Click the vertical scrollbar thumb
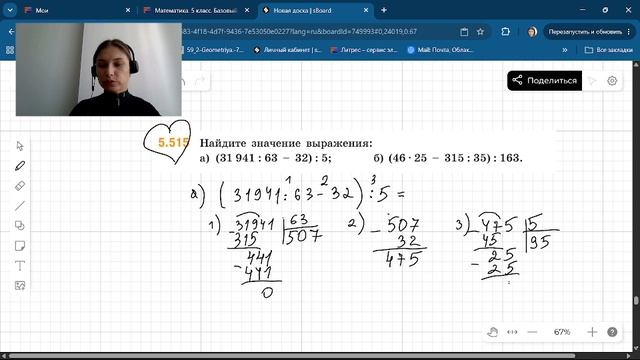This screenshot has width=640, height=360. [636, 301]
